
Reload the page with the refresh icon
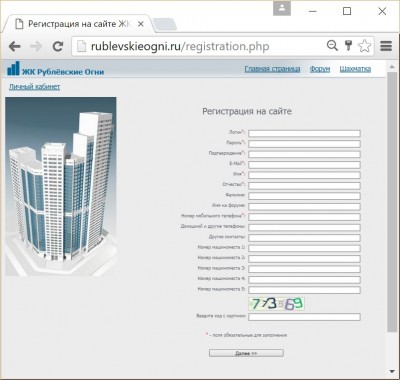click(x=58, y=46)
